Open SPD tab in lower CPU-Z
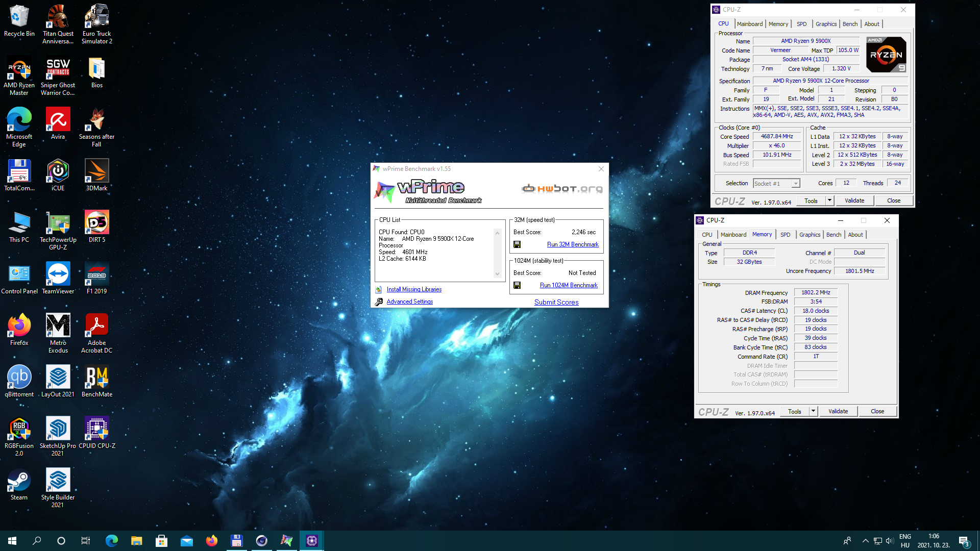980x551 pixels. coord(785,235)
